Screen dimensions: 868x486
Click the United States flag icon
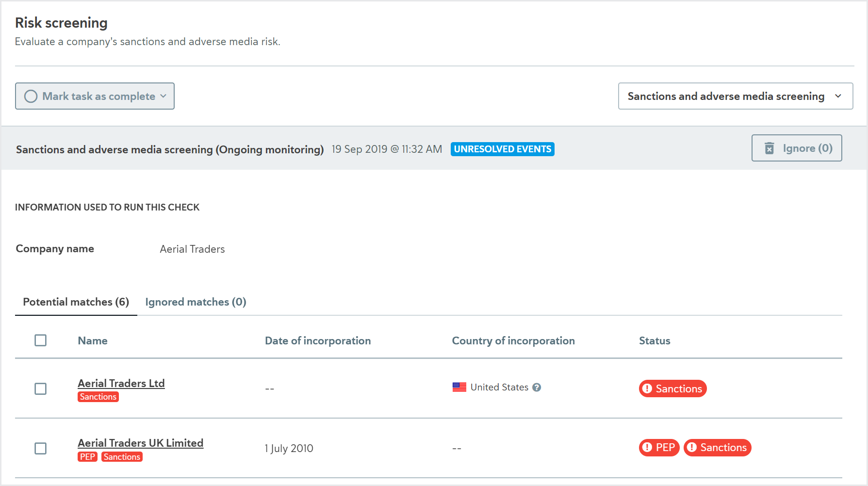[x=459, y=387]
